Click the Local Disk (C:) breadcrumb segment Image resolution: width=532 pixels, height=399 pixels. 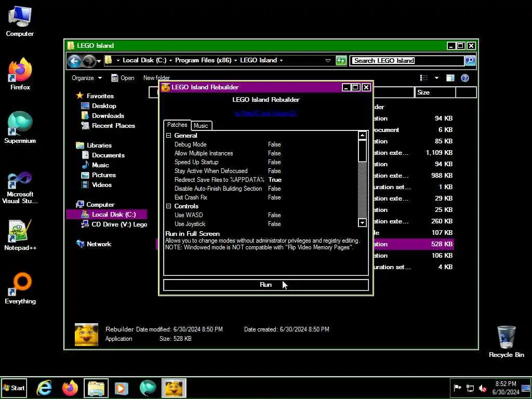(144, 60)
